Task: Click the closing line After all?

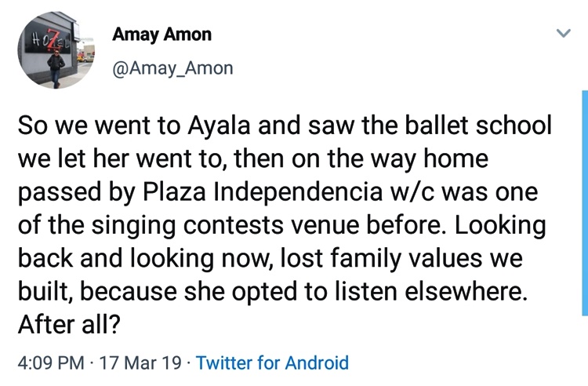Action: coord(69,324)
